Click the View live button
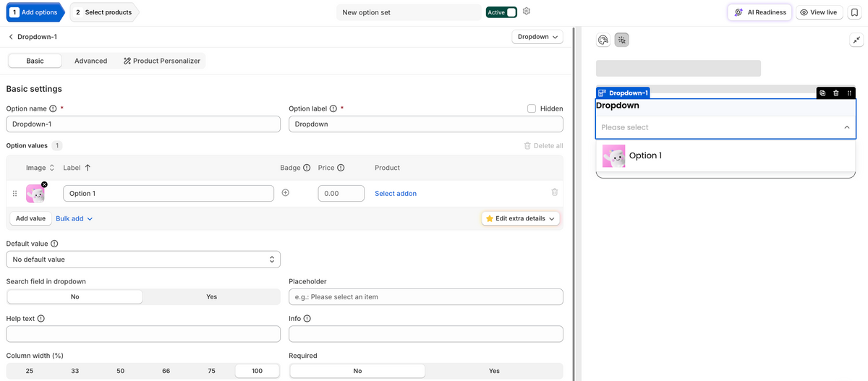This screenshot has height=381, width=868. tap(819, 12)
